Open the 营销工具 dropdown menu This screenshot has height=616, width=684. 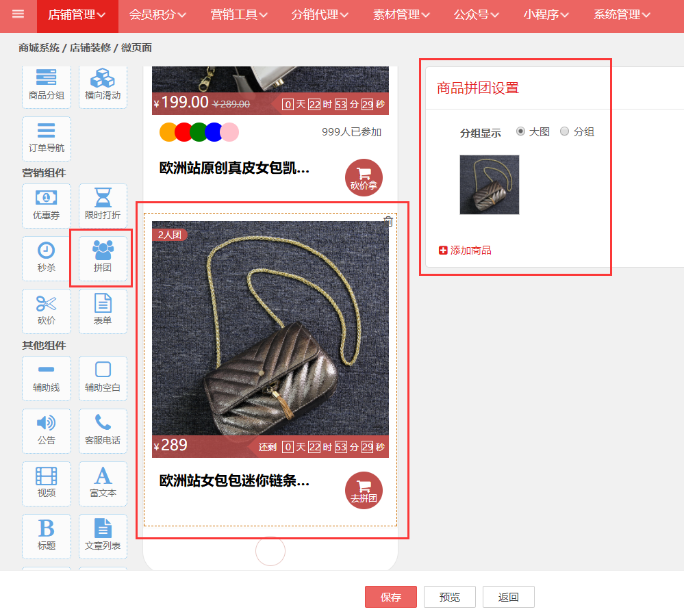[x=239, y=15]
